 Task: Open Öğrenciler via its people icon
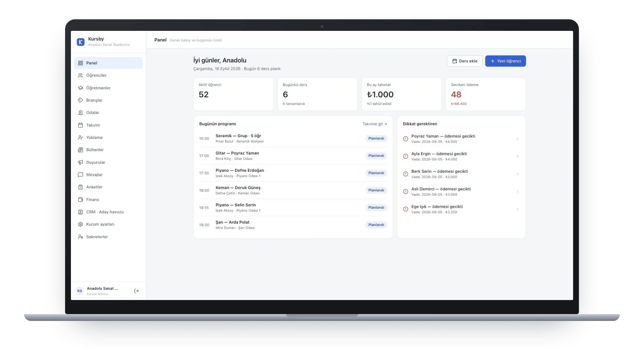[x=80, y=75]
